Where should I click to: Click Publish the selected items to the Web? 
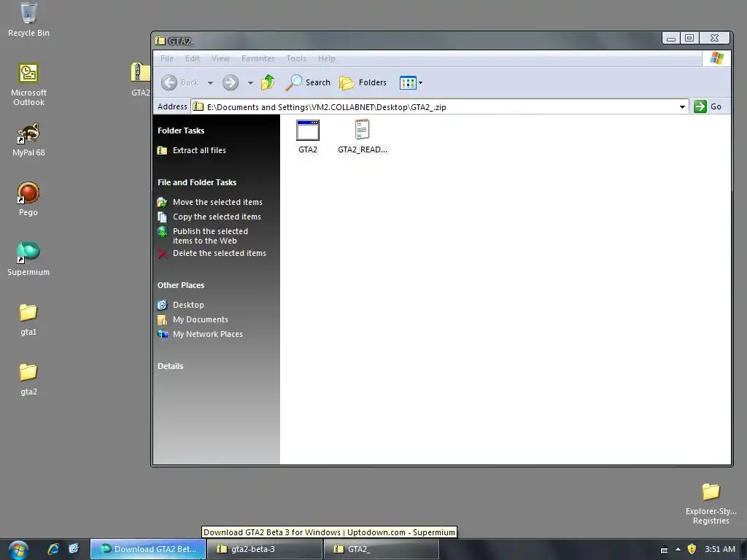click(x=209, y=236)
